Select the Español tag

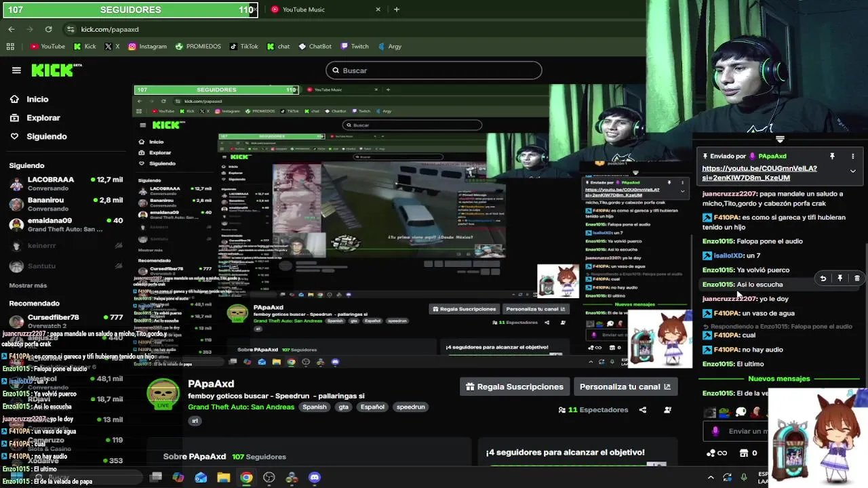click(x=372, y=407)
